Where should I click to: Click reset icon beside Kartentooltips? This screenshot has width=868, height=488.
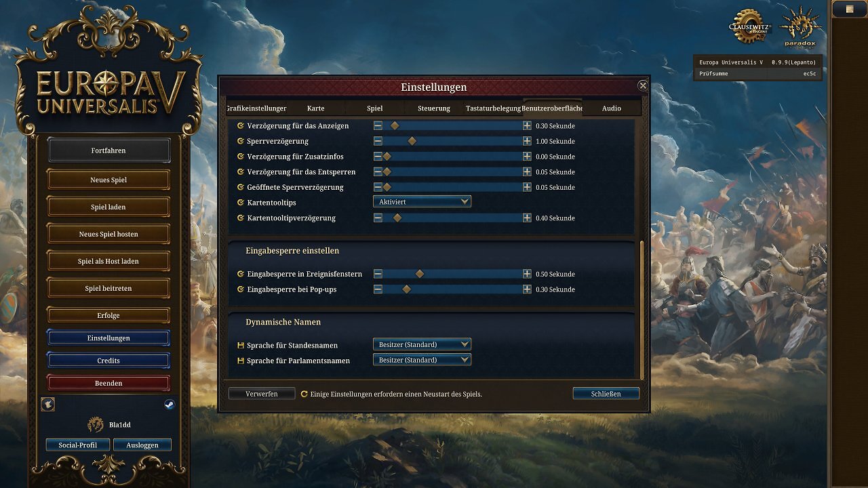[240, 202]
